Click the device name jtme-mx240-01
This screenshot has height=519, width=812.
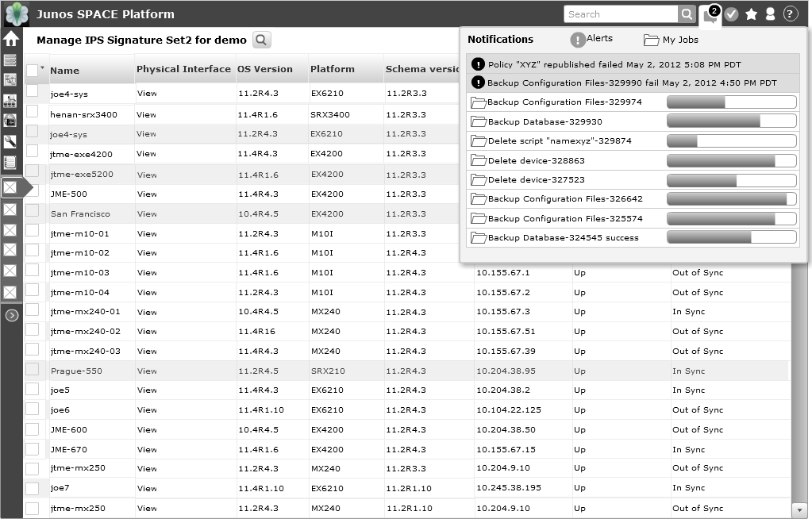coord(86,312)
